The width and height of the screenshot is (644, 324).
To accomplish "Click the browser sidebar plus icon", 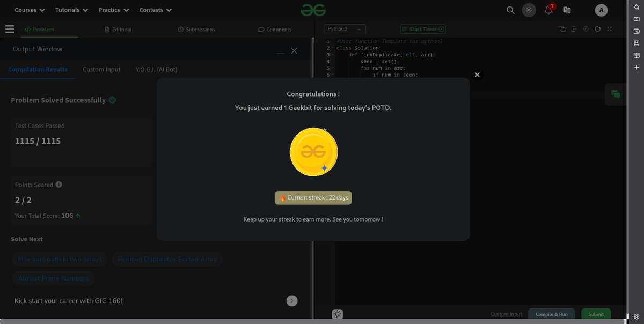I will coord(636,68).
